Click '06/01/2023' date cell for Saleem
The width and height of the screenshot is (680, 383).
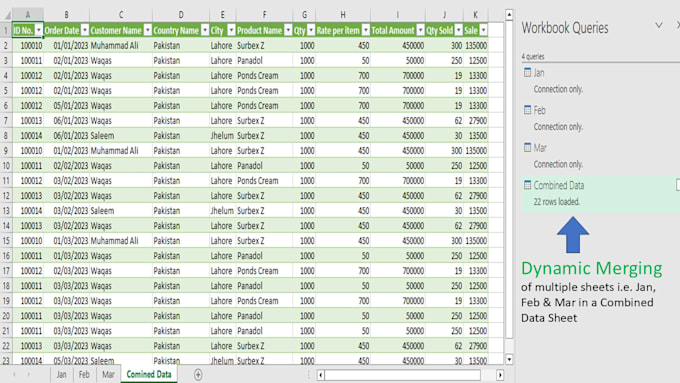(x=66, y=135)
